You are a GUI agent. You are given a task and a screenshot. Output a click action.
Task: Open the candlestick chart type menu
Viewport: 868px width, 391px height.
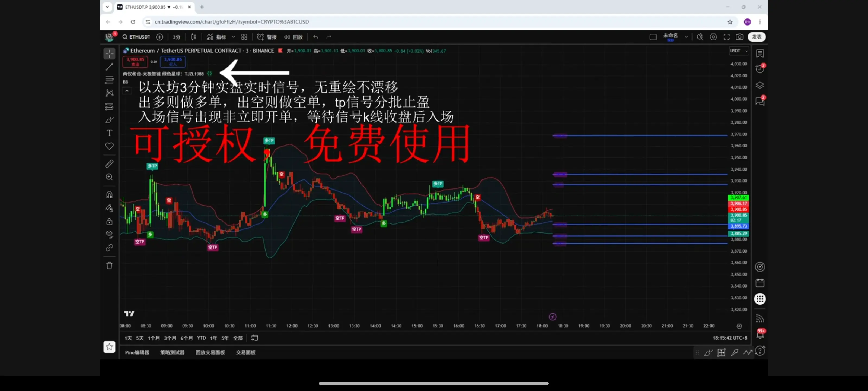(x=194, y=37)
